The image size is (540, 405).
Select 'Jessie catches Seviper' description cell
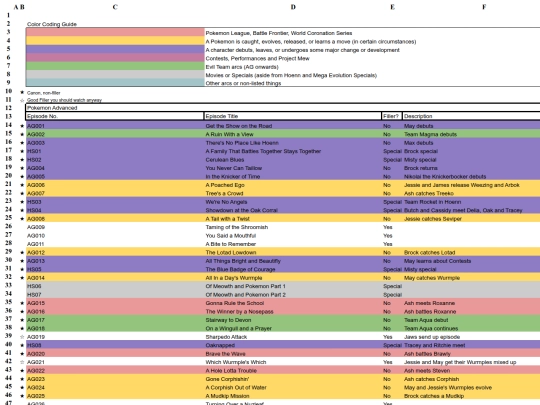(471, 219)
